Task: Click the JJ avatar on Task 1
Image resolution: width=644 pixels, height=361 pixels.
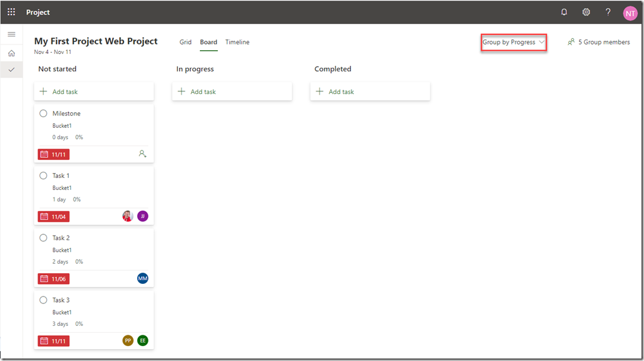Action: (142, 216)
